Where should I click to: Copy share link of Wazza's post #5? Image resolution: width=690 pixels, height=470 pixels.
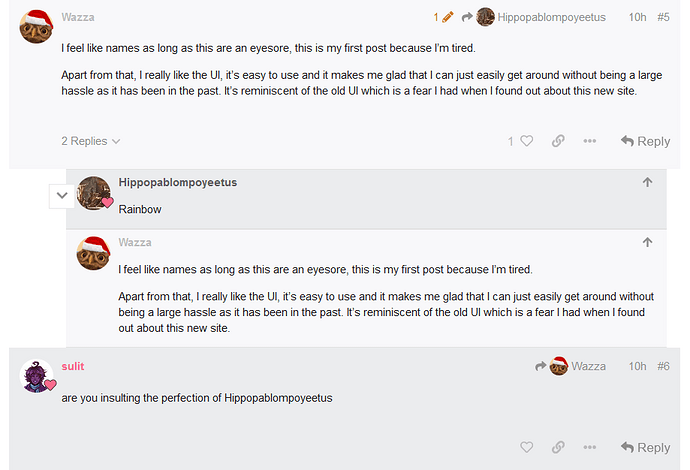pyautogui.click(x=558, y=142)
